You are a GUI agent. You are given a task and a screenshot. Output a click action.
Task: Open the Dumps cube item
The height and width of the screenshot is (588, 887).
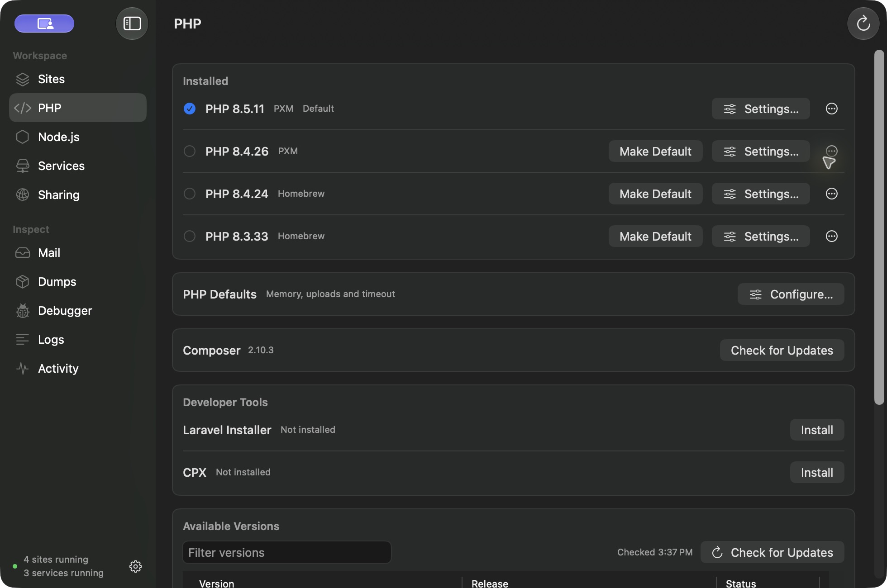click(78, 281)
